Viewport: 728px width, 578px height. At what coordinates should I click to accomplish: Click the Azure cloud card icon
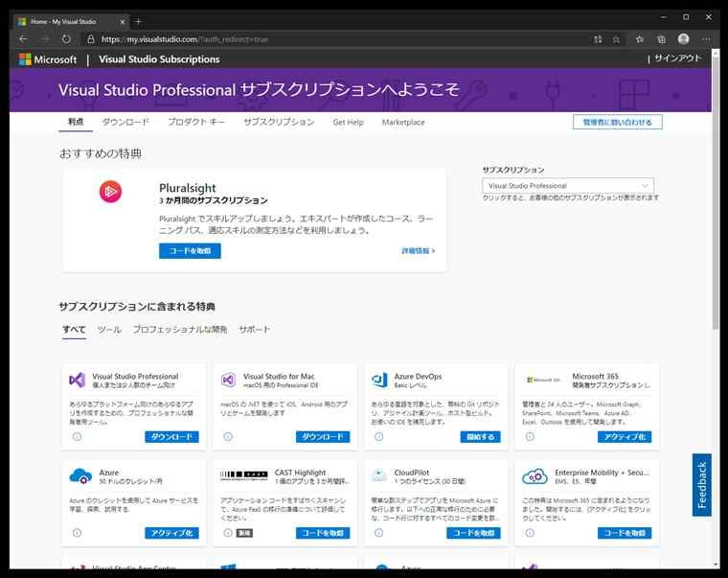pyautogui.click(x=80, y=476)
